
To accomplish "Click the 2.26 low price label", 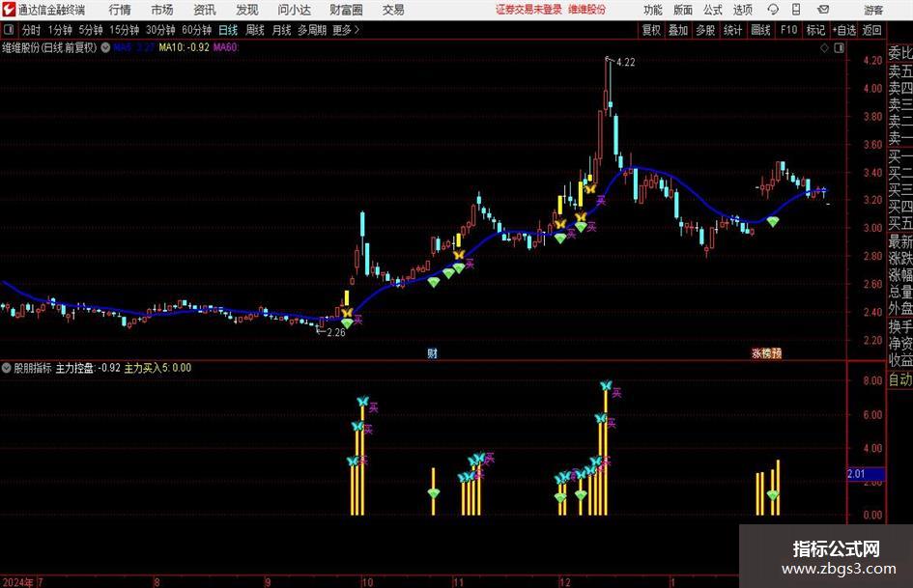I will pos(336,332).
